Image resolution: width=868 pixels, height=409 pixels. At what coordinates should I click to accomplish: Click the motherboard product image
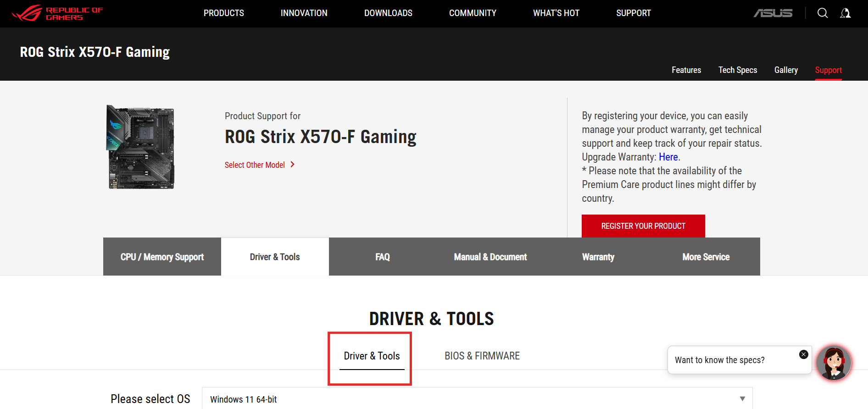pos(140,147)
